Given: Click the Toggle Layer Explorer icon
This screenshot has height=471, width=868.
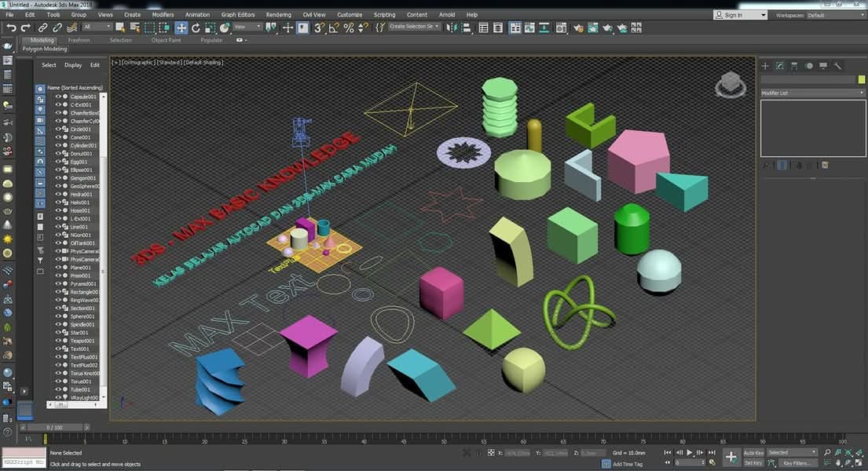Looking at the screenshot, I should point(498,27).
